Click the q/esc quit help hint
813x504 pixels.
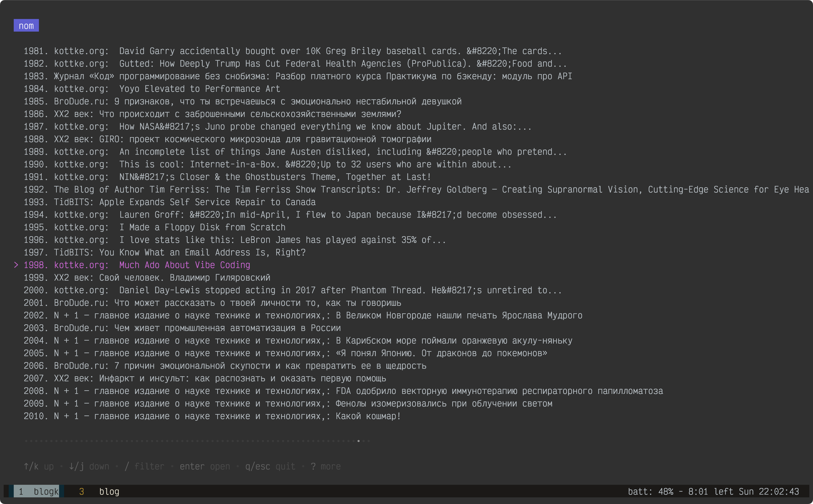click(270, 466)
